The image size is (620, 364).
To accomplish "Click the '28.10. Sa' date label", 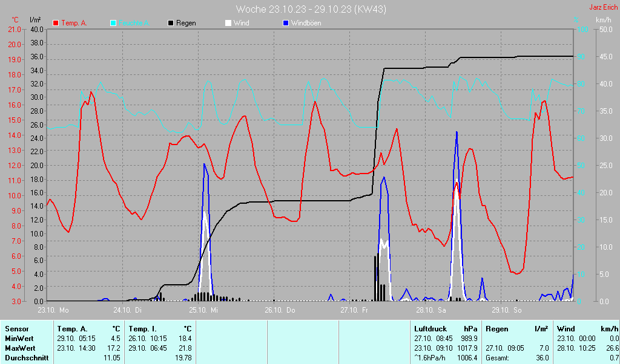I will pos(431,310).
